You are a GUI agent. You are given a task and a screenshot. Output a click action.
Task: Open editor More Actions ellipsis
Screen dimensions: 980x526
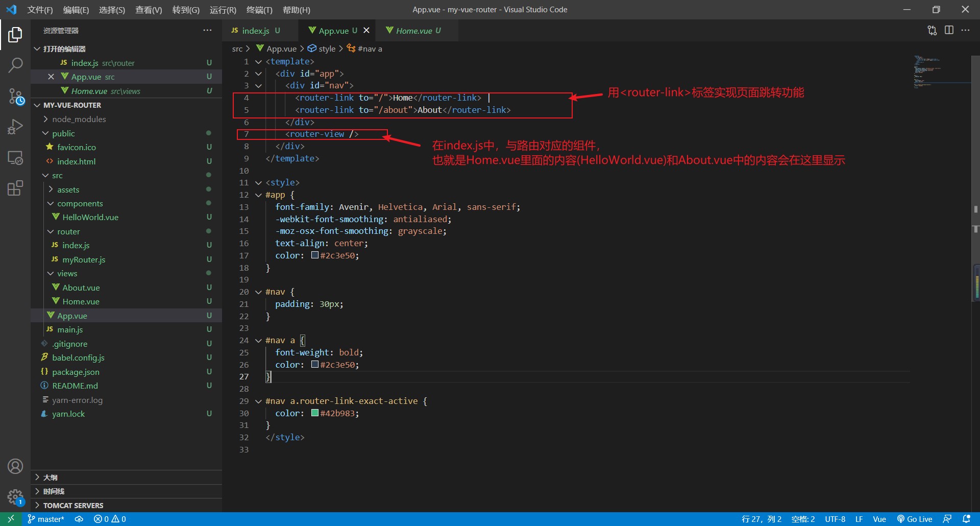point(965,31)
